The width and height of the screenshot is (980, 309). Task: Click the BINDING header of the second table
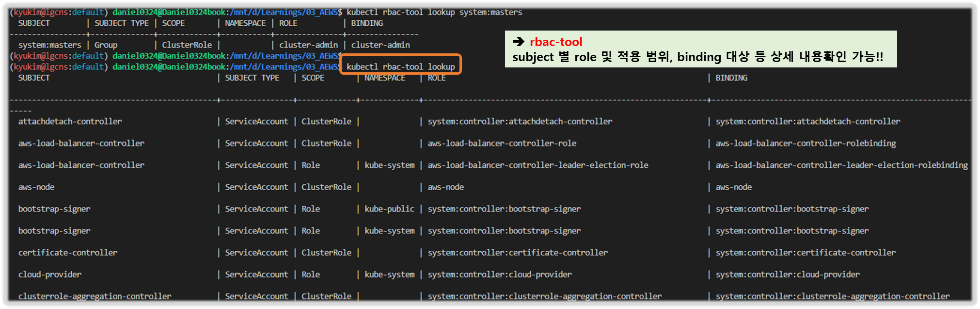pos(731,78)
